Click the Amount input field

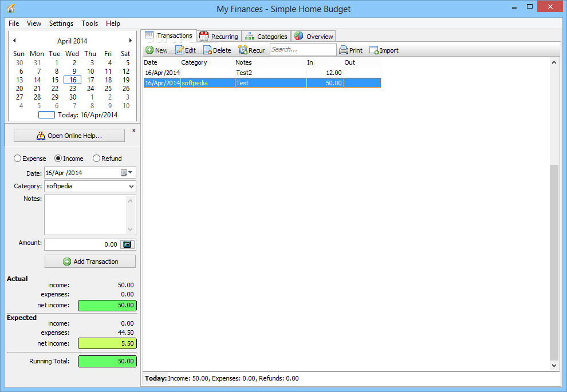(x=82, y=244)
